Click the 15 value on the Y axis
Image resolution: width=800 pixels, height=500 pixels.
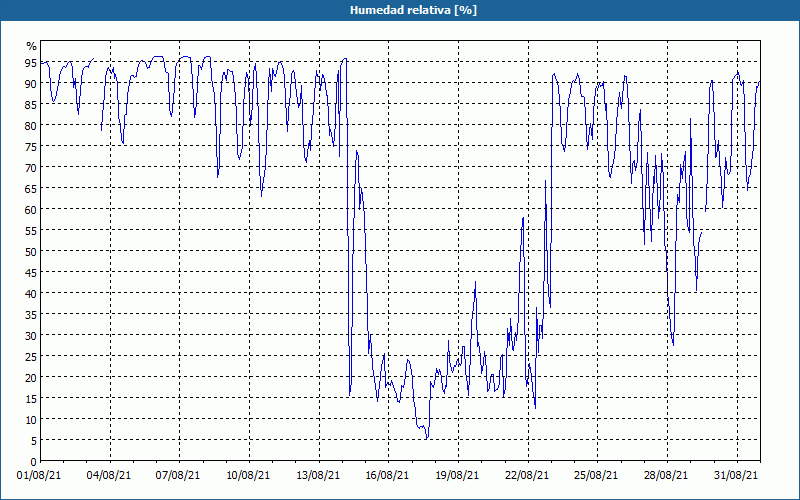[x=31, y=398]
